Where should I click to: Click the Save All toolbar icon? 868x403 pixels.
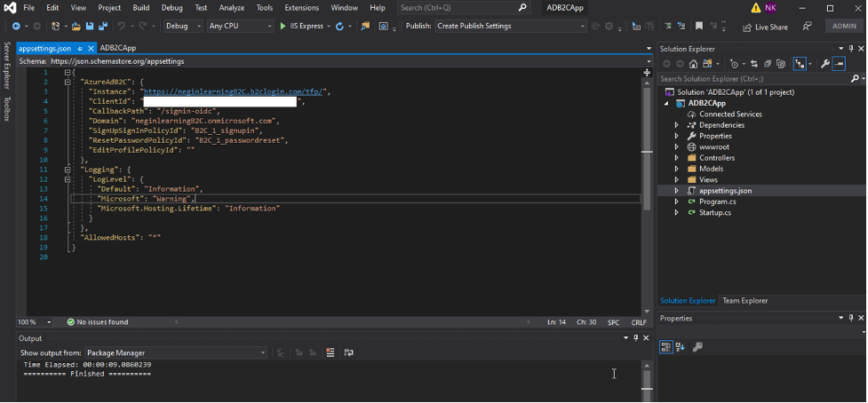coord(103,27)
